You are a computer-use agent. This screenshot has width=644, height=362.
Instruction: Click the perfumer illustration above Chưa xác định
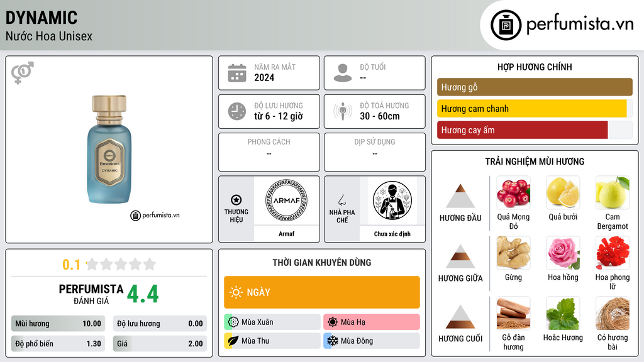point(392,200)
